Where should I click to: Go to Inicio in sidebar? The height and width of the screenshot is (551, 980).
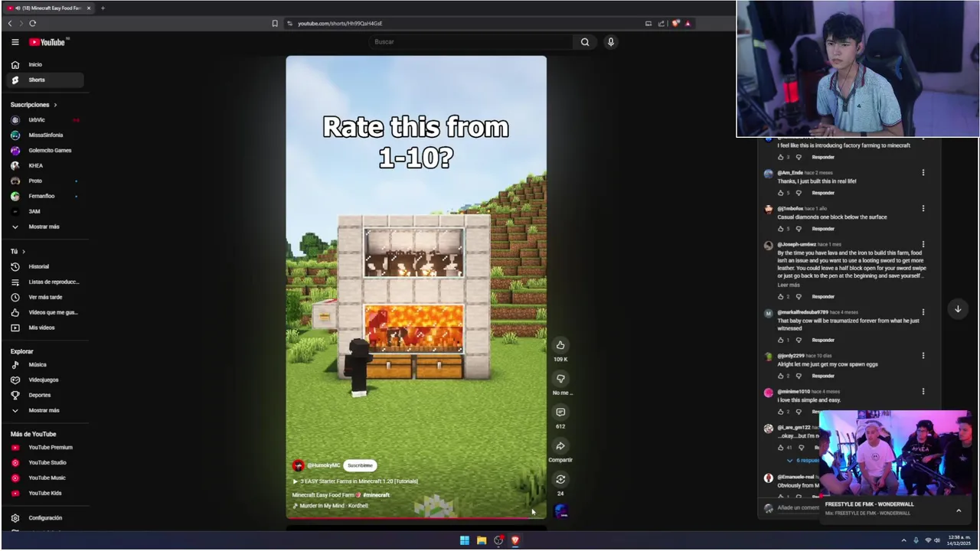point(45,64)
